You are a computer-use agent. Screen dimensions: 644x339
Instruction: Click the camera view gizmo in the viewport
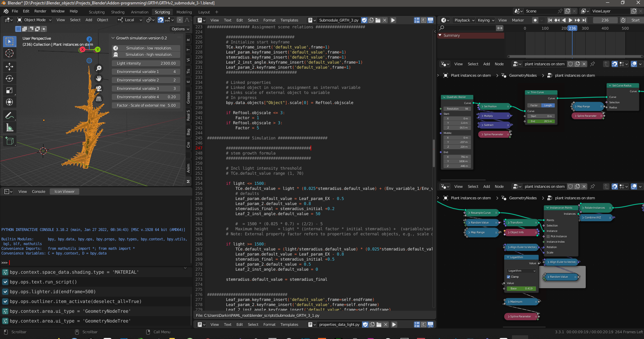pos(98,88)
